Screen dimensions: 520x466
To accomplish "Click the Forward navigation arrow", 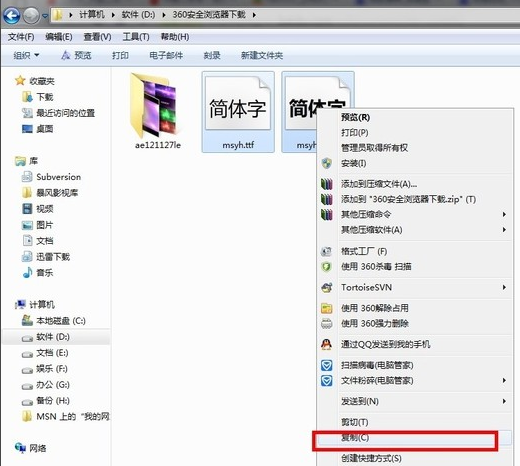I will point(31,15).
